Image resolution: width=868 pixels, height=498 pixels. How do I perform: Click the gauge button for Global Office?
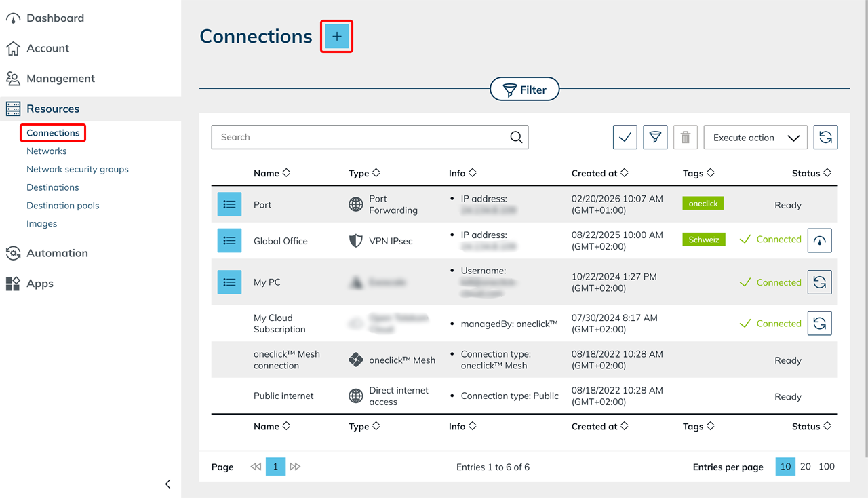[x=820, y=240]
